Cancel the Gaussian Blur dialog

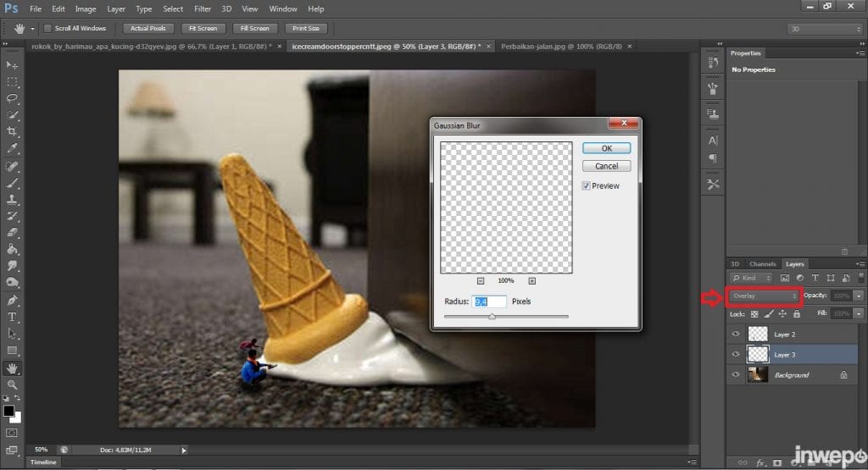click(606, 166)
